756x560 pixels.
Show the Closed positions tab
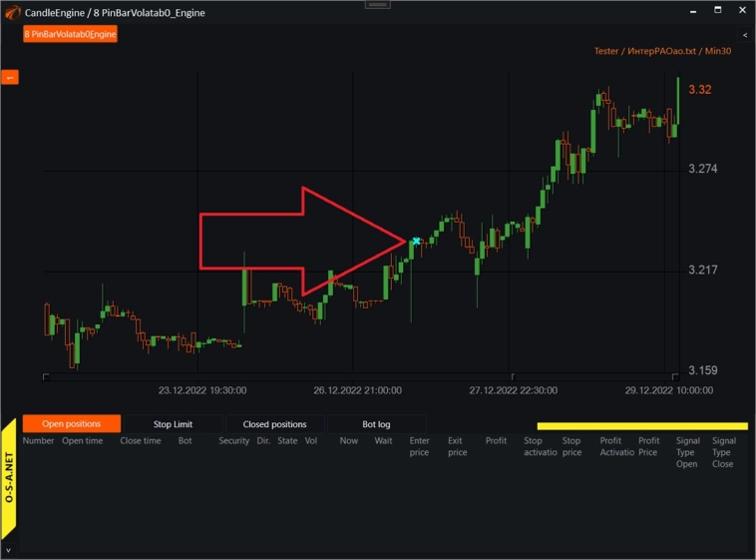[274, 424]
